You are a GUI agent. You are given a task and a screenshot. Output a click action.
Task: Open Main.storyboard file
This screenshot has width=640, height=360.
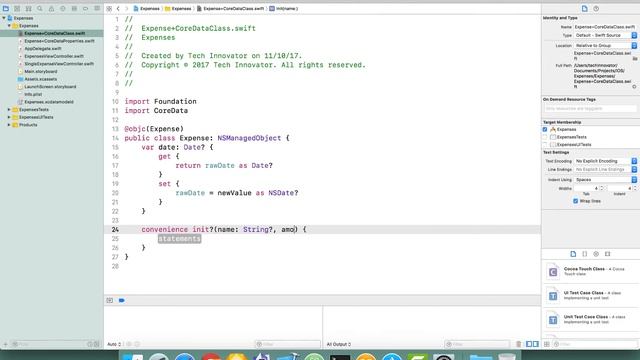pos(41,71)
